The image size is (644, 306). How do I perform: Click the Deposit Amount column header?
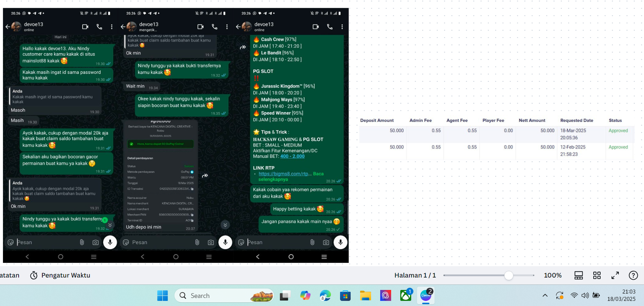coord(377,121)
